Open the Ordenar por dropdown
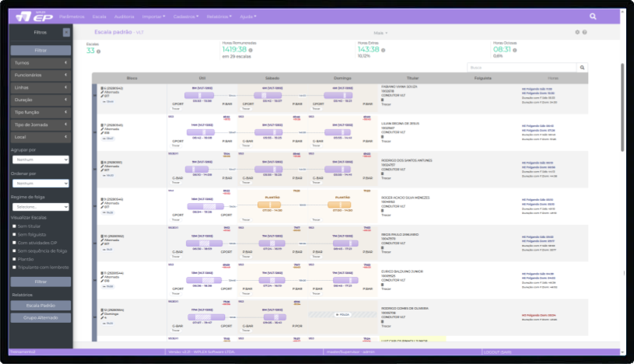 click(40, 184)
